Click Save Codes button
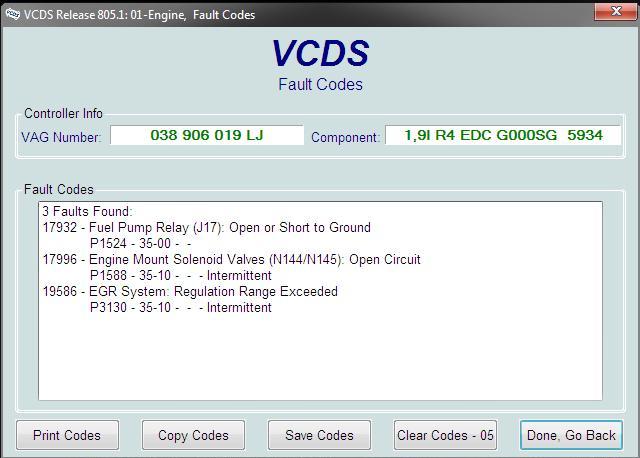 [319, 435]
